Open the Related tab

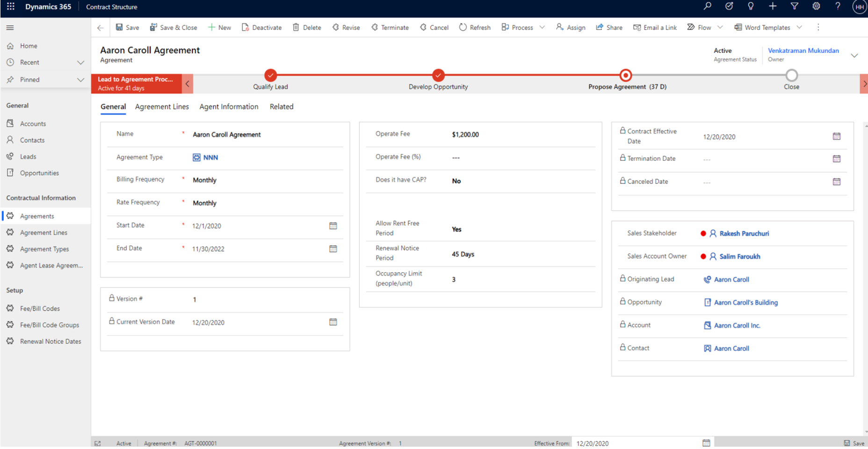(281, 107)
